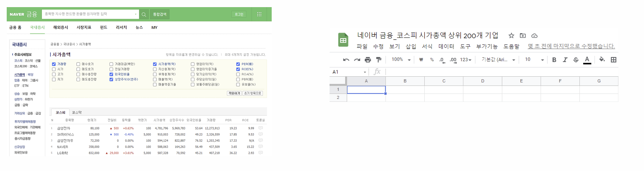The height and width of the screenshot is (171, 644).
Task: Uncheck ROE(%) checkbox
Action: [238, 69]
